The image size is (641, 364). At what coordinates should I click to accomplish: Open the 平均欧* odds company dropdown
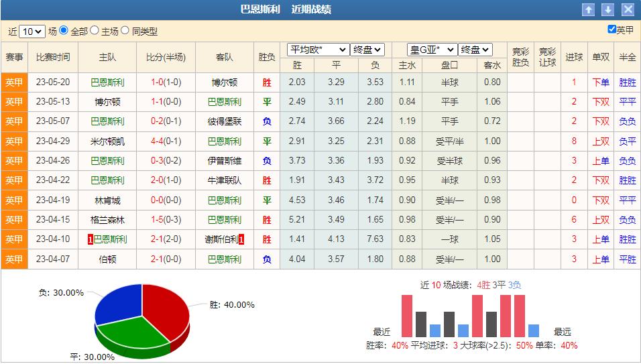coord(318,50)
